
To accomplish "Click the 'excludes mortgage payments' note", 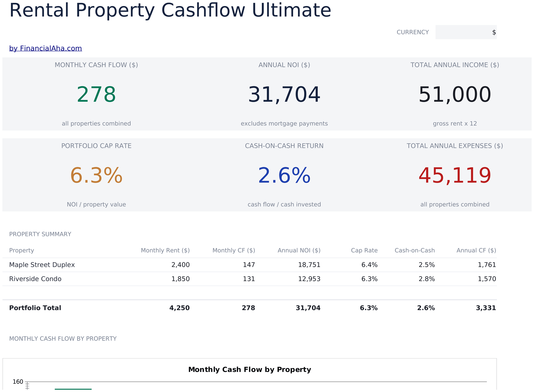I will (x=284, y=124).
